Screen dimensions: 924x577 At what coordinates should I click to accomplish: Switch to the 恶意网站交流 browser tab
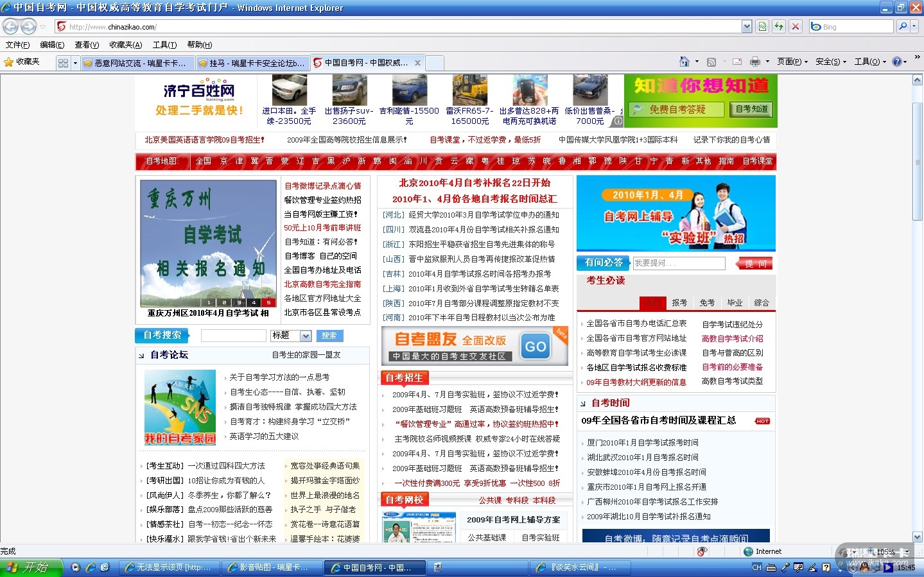click(x=138, y=63)
